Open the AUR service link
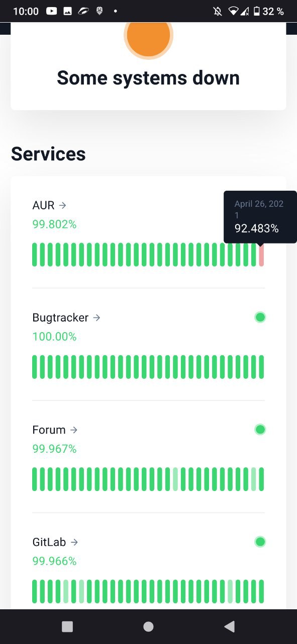297x644 pixels. coord(49,205)
